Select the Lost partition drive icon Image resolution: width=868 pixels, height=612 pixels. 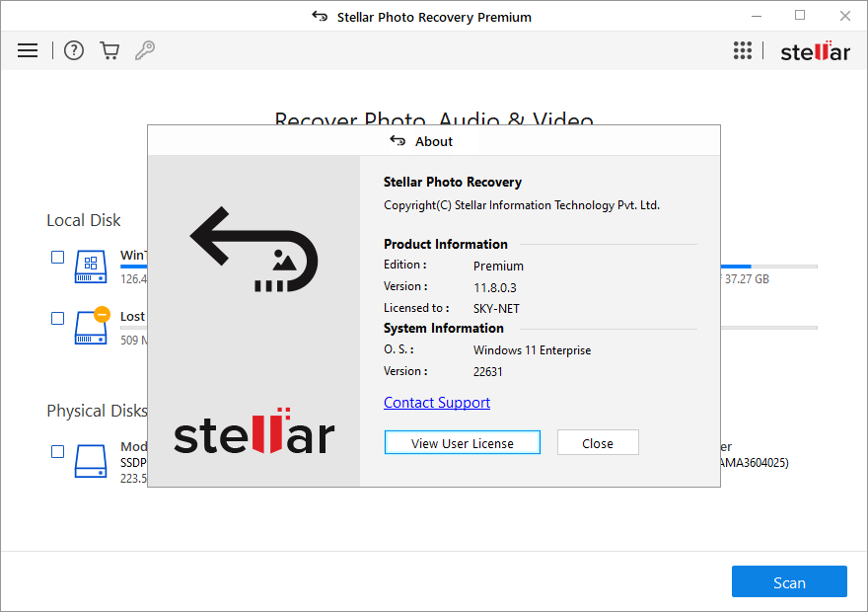tap(92, 326)
